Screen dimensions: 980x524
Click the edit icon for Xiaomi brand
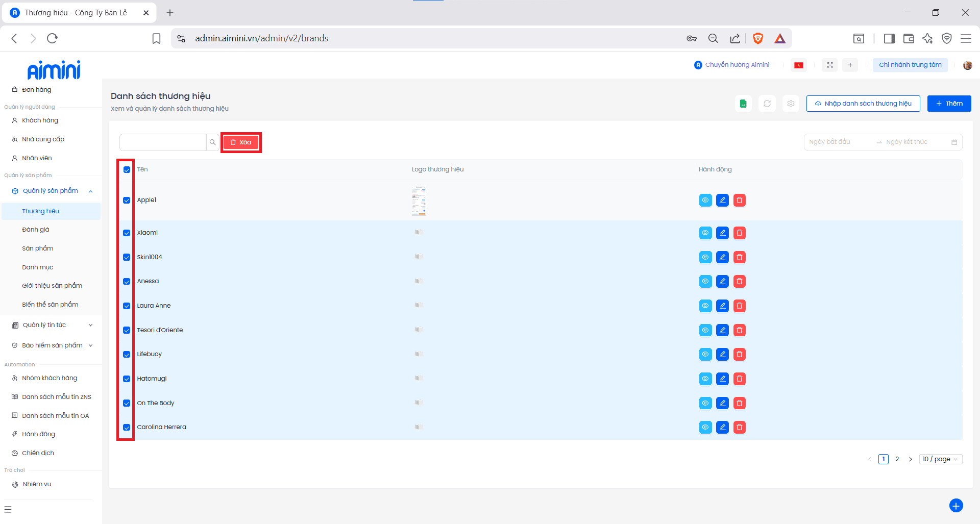point(722,233)
